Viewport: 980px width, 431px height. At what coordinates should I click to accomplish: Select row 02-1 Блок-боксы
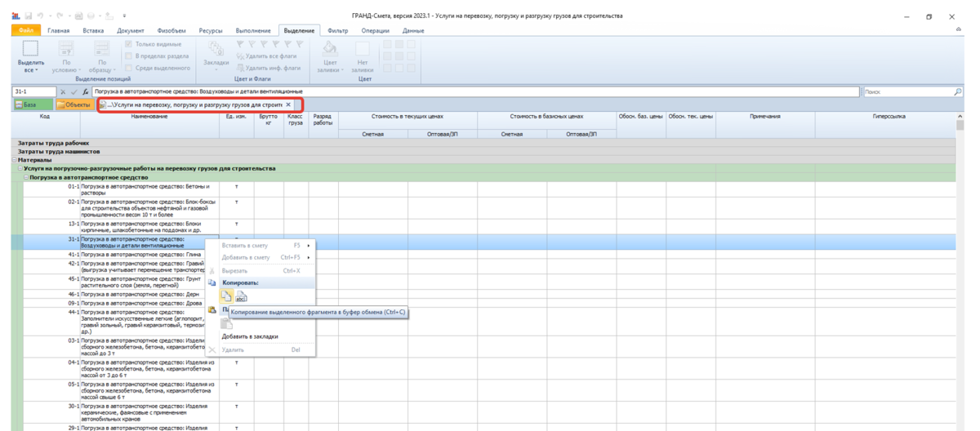[x=489, y=207]
